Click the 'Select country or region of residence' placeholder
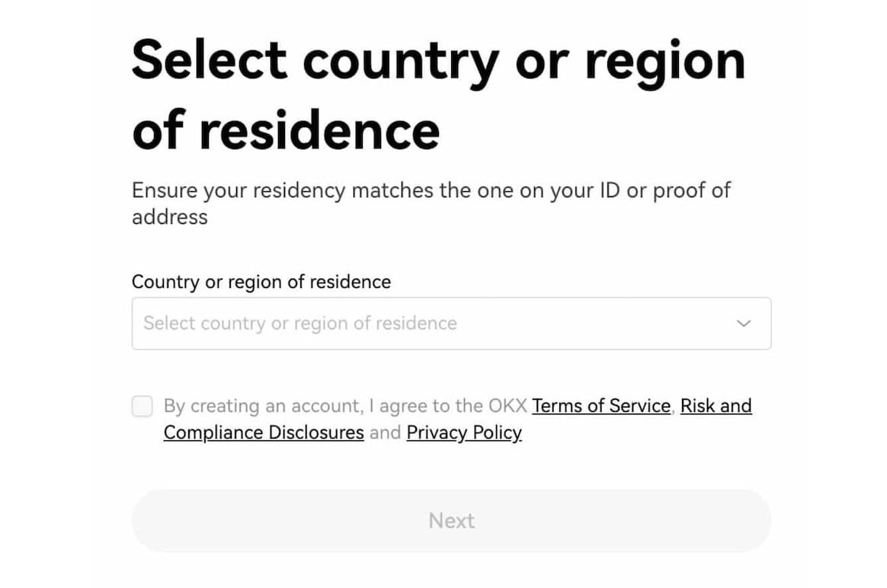This screenshot has height=588, width=887. coord(300,324)
